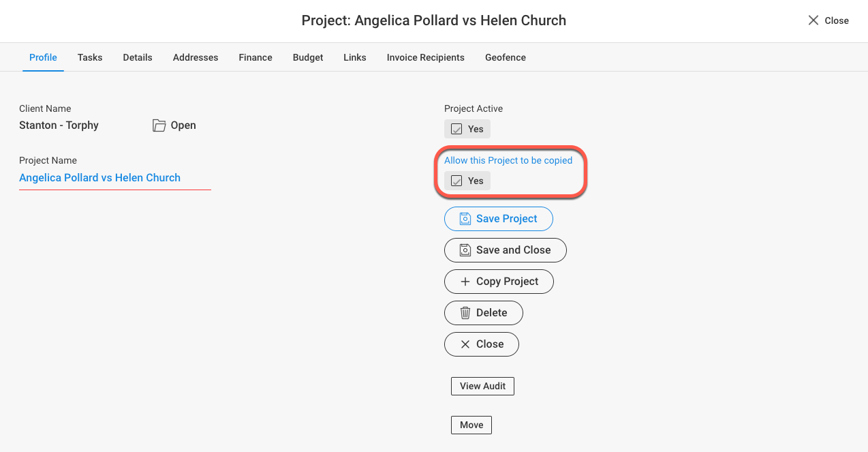Click the View Audit button
The width and height of the screenshot is (868, 452).
pyautogui.click(x=482, y=386)
